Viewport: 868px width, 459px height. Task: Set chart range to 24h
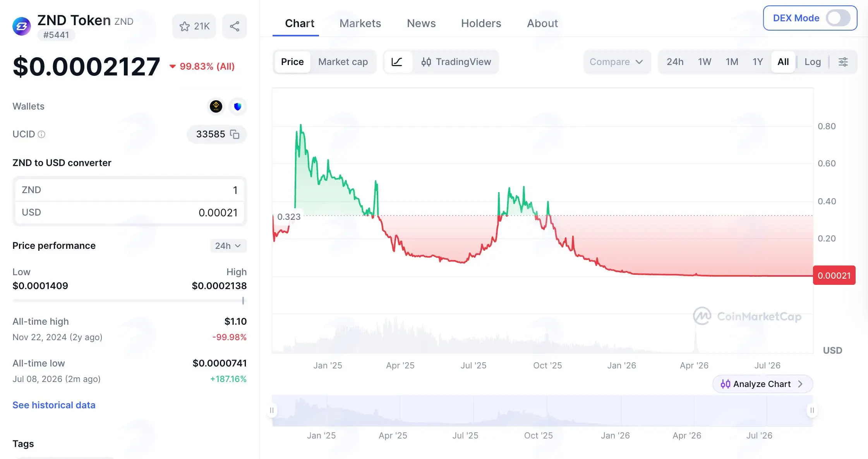(675, 62)
